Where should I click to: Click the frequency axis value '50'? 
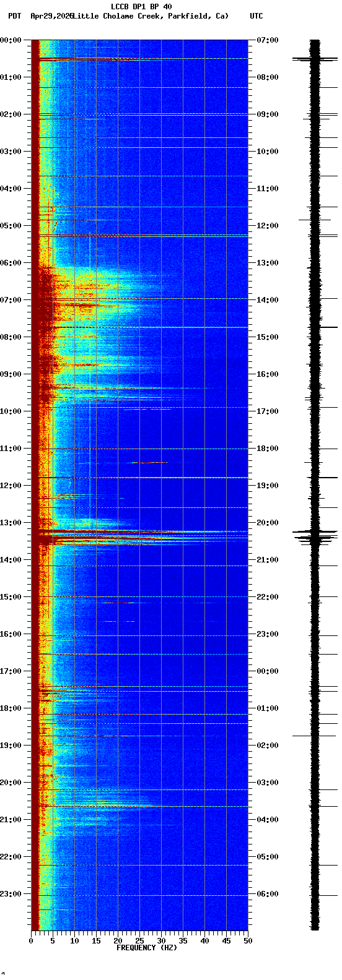tap(248, 941)
